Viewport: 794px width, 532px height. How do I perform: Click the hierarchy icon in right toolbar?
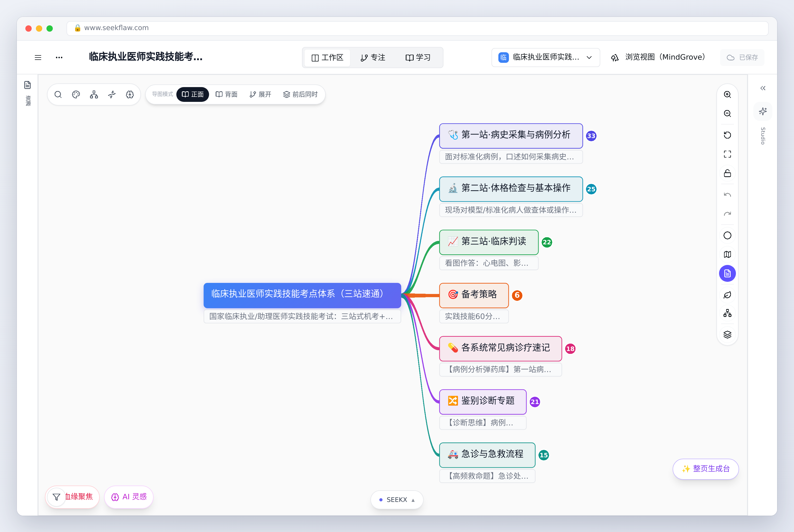pyautogui.click(x=727, y=313)
